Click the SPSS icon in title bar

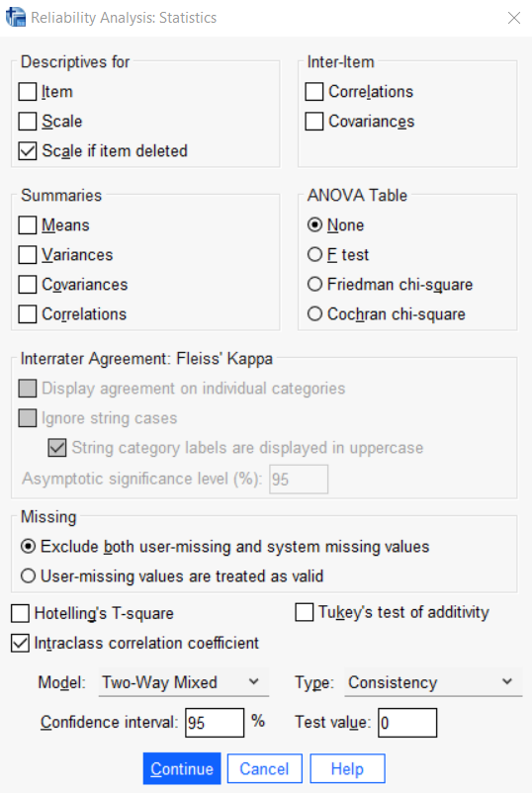pyautogui.click(x=16, y=17)
